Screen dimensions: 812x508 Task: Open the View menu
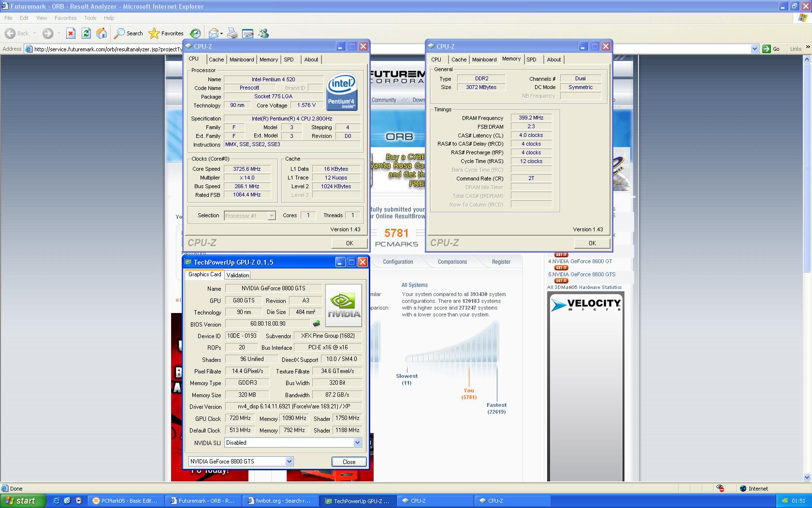[42, 18]
